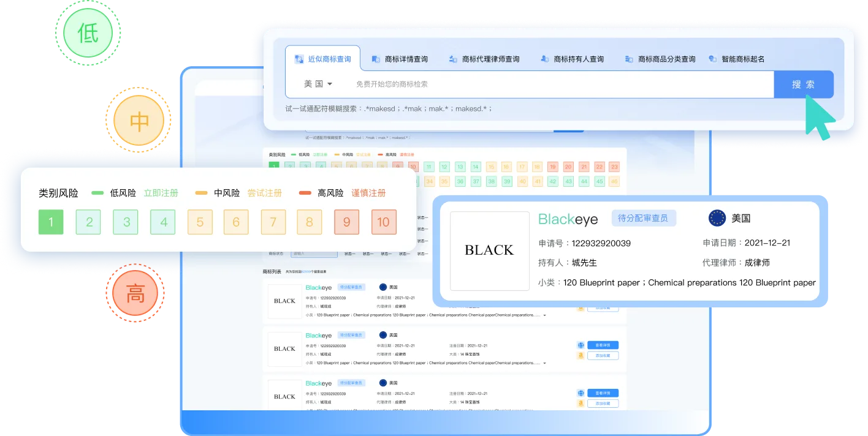Click the blue 搜索 button
868x436 pixels.
pos(804,85)
